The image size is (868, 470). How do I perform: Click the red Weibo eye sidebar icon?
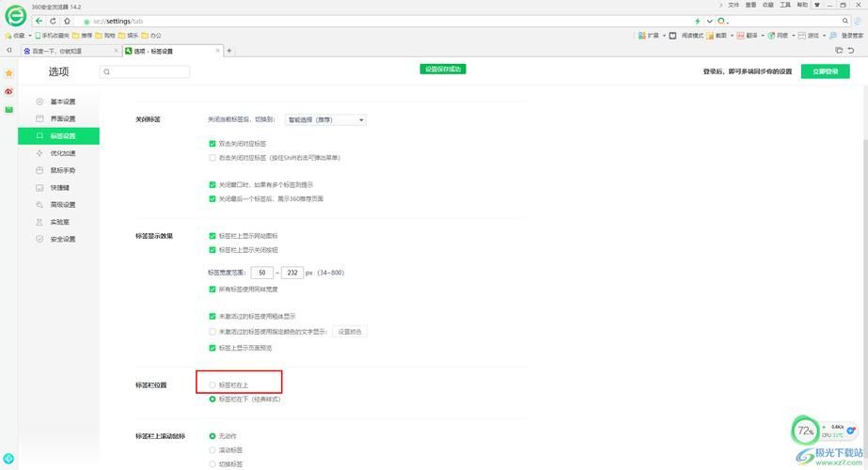pyautogui.click(x=9, y=91)
